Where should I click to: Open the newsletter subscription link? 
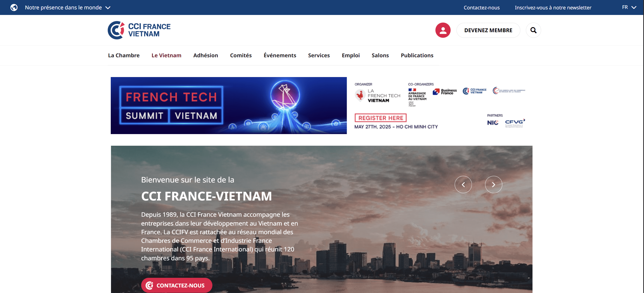point(553,8)
